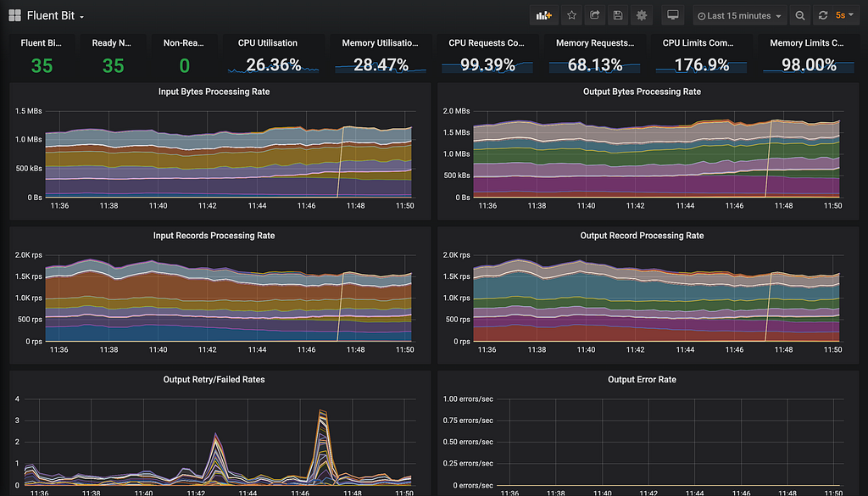Click the Memory Utilisation 28.47% stat
The width and height of the screenshot is (868, 496).
(x=381, y=55)
